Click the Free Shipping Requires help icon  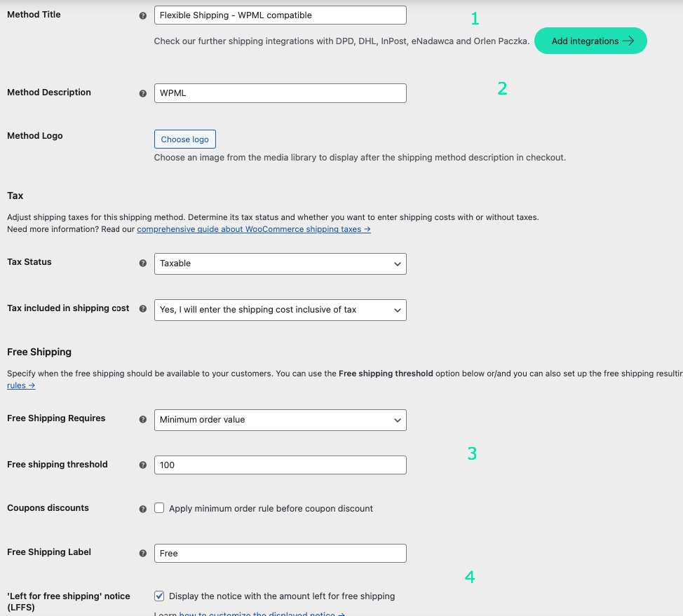point(142,420)
